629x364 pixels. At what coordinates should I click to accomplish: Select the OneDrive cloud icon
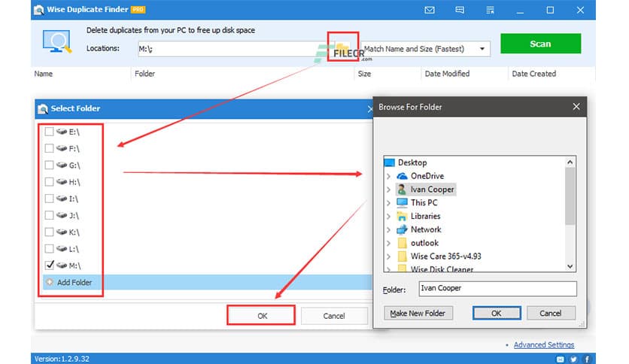[402, 176]
